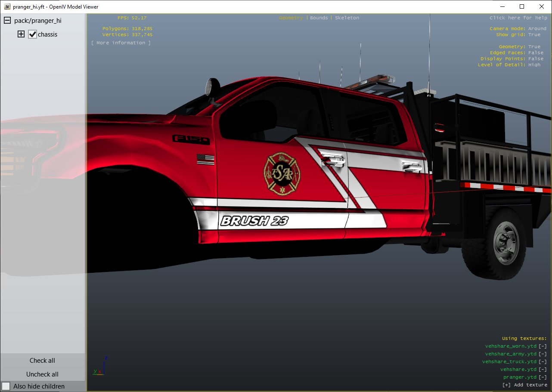Image resolution: width=552 pixels, height=392 pixels.
Task: Select the Geometry view tab
Action: click(291, 18)
